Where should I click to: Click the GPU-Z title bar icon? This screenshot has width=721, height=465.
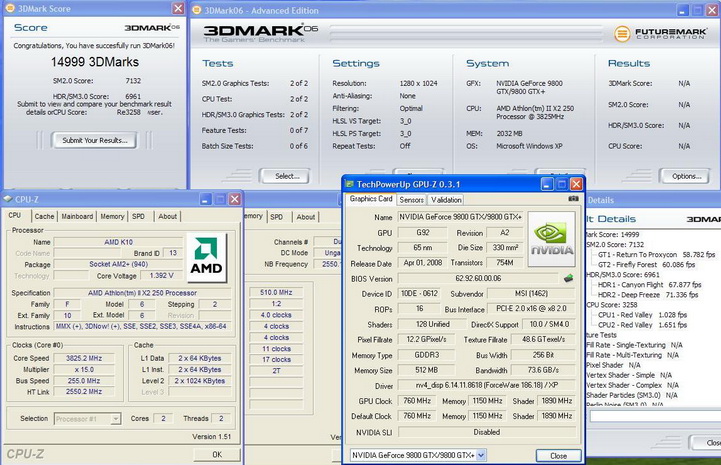tap(349, 184)
